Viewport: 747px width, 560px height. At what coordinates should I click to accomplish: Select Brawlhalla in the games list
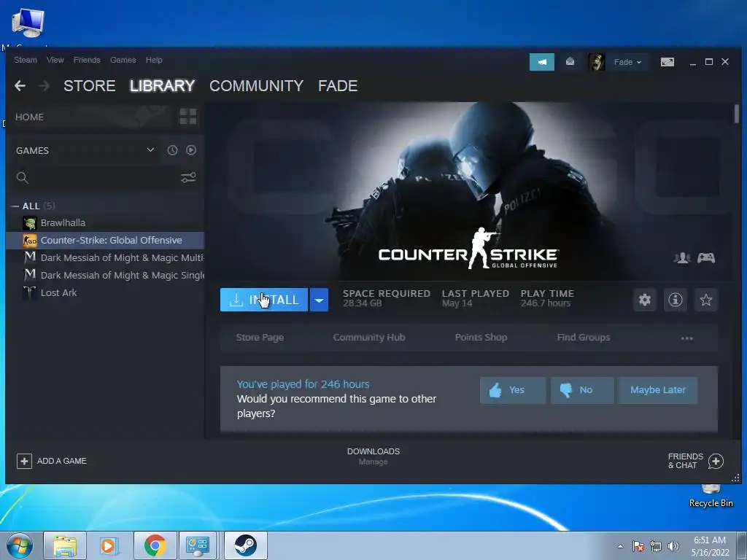point(105,223)
